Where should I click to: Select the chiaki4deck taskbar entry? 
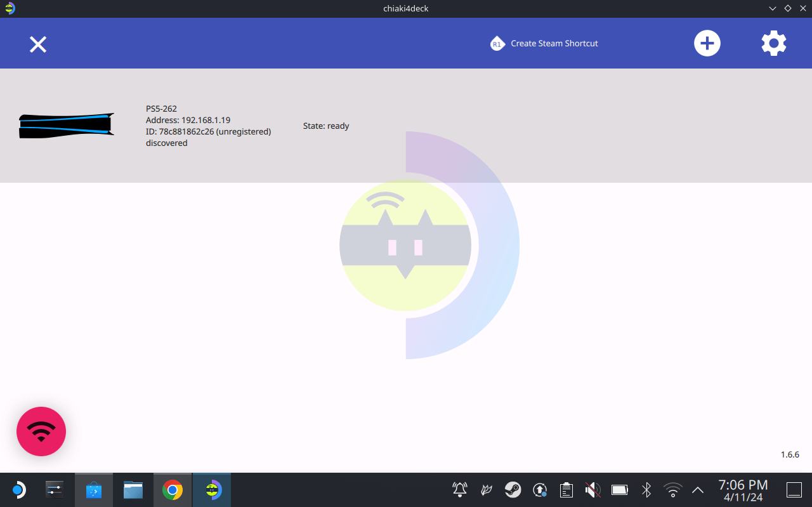coord(212,490)
